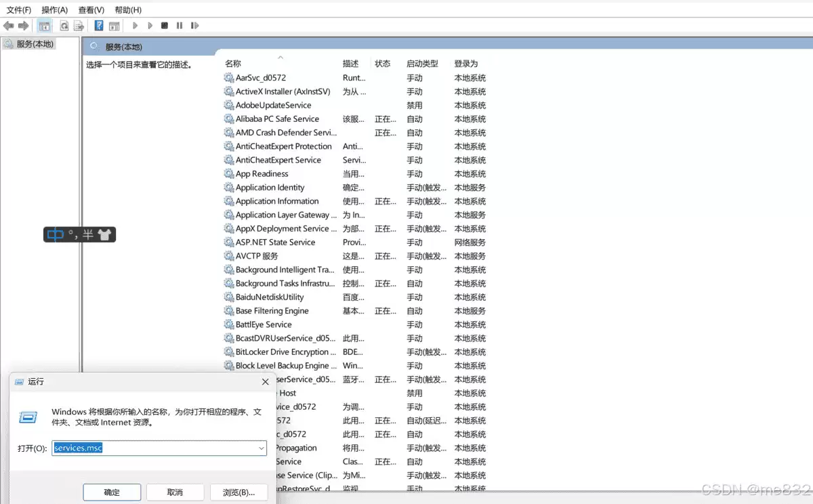Image resolution: width=813 pixels, height=504 pixels.
Task: Click the 取消 button in Run dialog
Action: pyautogui.click(x=175, y=492)
